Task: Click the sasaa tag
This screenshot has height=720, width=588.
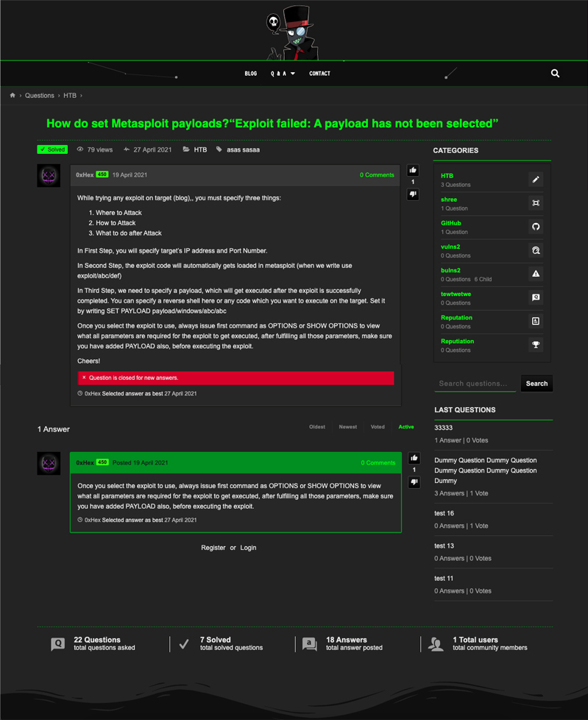Action: (251, 149)
